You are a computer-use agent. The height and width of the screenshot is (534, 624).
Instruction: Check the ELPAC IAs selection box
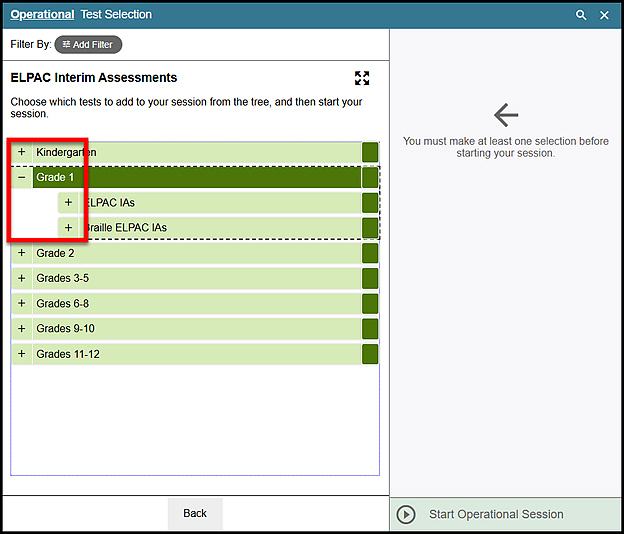370,203
